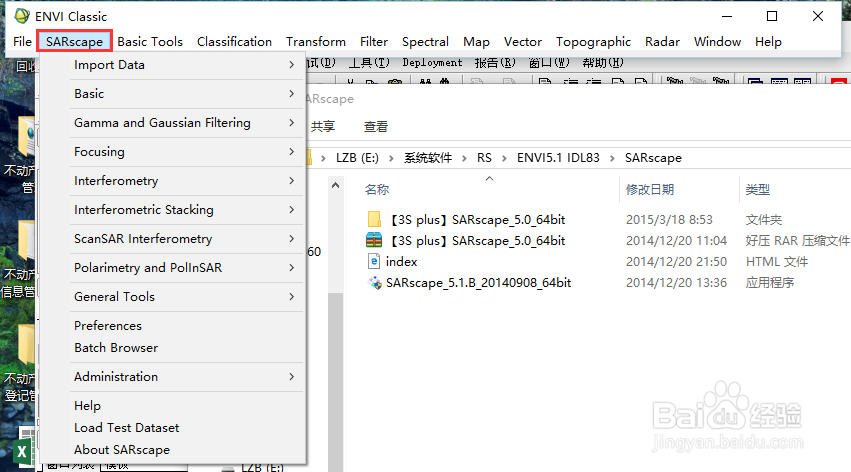Open the Filter menu
Screen dimensions: 851x472
point(374,42)
